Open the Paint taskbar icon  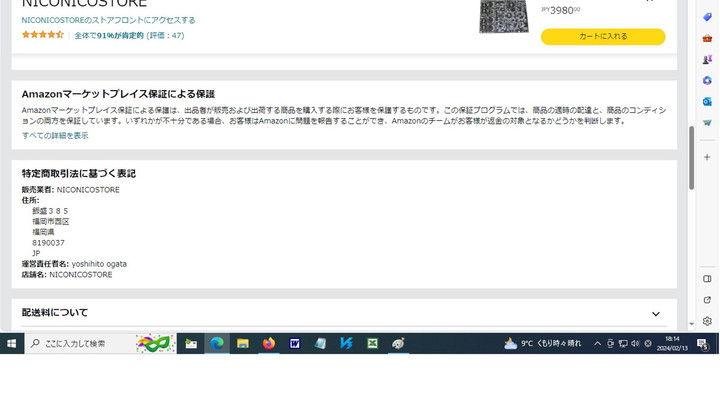click(x=398, y=344)
